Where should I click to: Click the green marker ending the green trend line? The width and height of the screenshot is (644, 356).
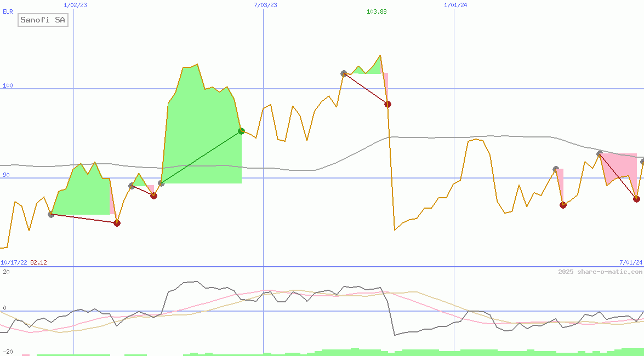tap(241, 131)
